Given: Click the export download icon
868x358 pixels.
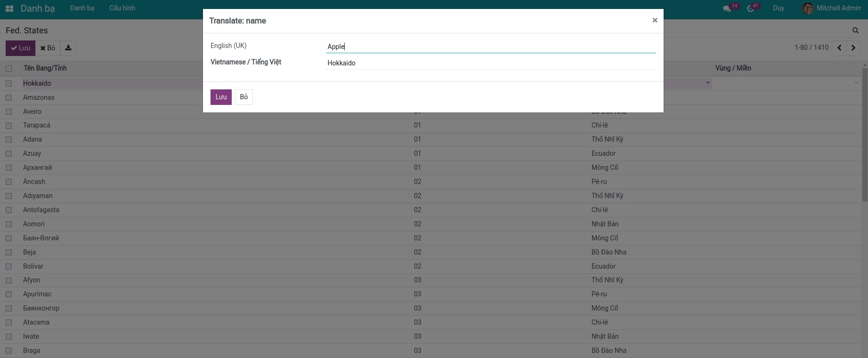Looking at the screenshot, I should tap(68, 48).
